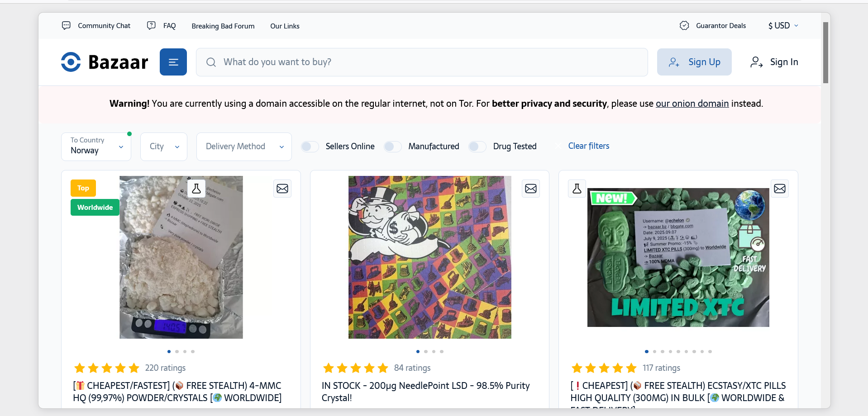This screenshot has height=416, width=868.
Task: Click the envelope icon on the first listing card
Action: (x=282, y=189)
